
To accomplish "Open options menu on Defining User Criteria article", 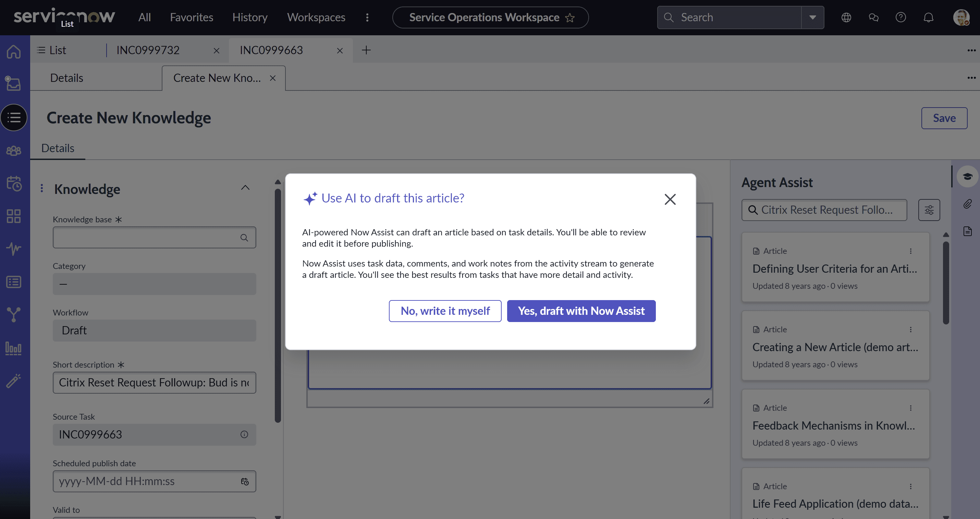I will coord(911,251).
